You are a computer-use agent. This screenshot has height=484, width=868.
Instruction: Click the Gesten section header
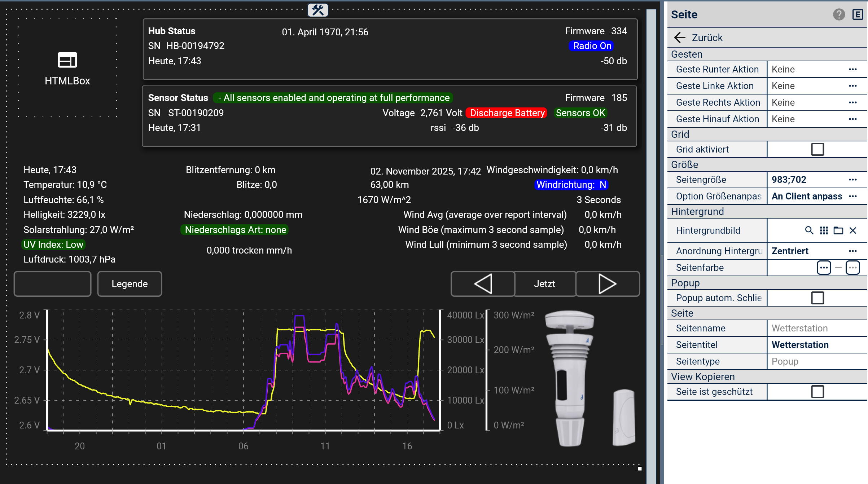[x=687, y=54]
